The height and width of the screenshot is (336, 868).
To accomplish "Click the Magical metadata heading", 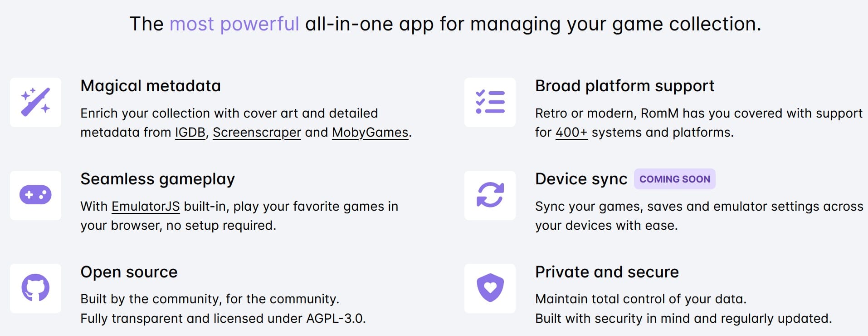I will [151, 86].
